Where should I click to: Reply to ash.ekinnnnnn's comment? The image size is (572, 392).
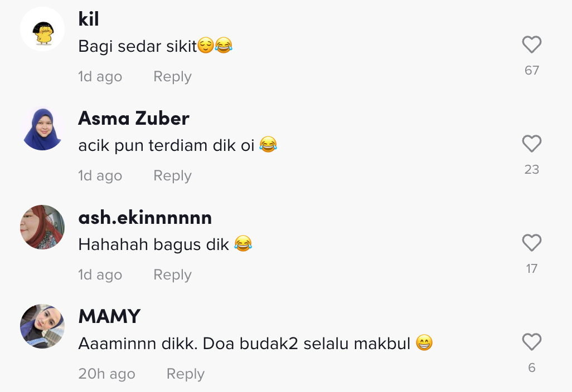click(x=172, y=275)
